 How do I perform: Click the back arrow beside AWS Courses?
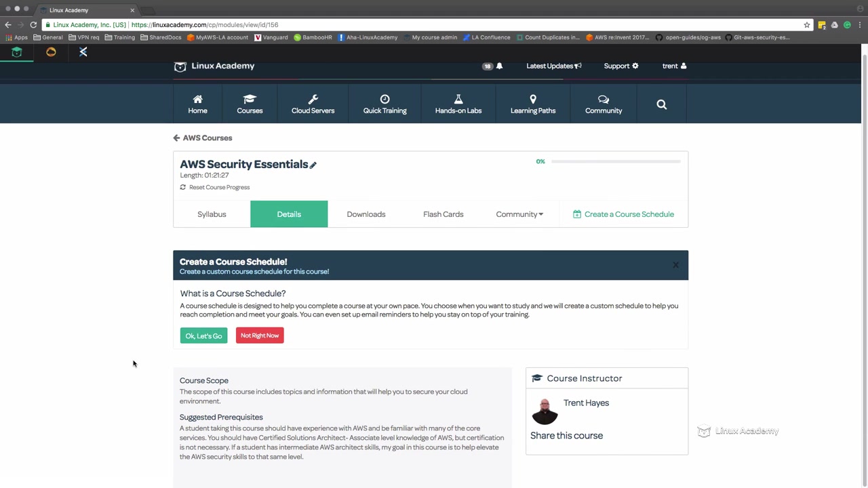pos(176,138)
